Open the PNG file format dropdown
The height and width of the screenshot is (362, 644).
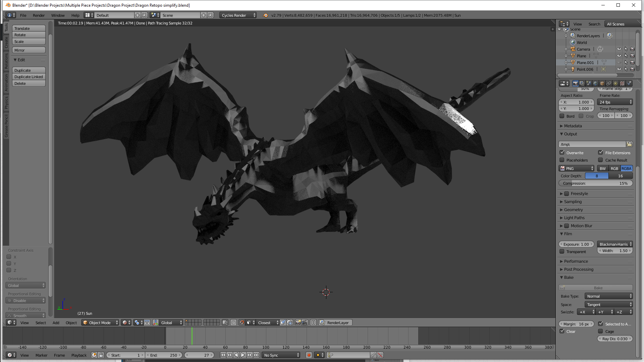(x=576, y=168)
